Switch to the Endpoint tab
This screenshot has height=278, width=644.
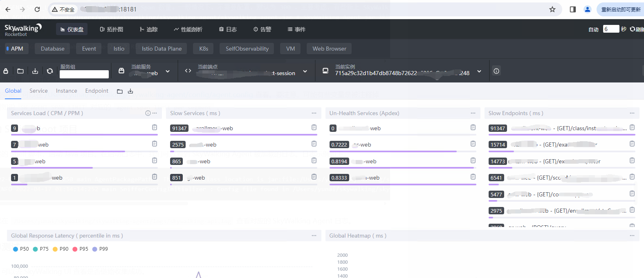[x=96, y=91]
